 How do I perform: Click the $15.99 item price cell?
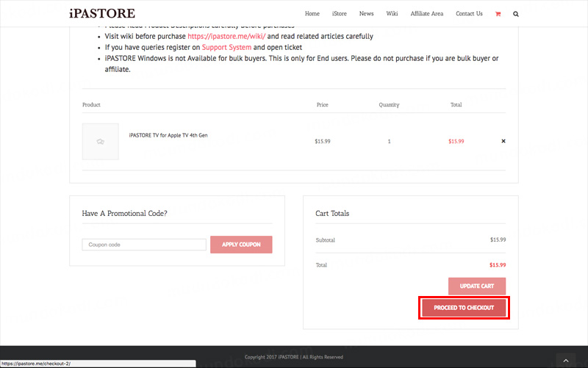[323, 141]
